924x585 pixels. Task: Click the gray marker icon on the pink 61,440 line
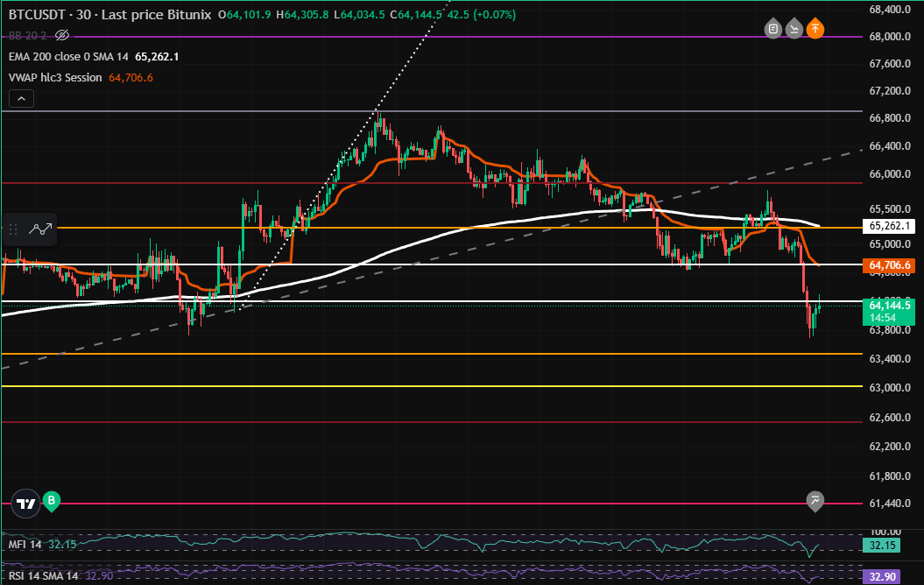815,501
